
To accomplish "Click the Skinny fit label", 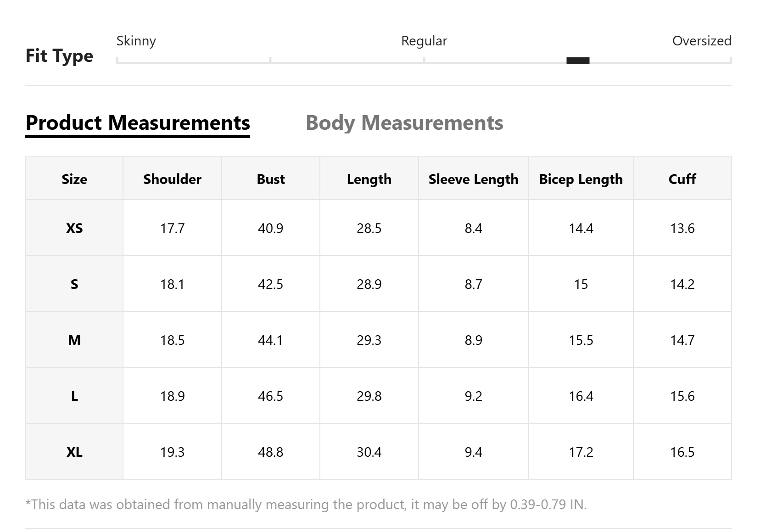I will click(x=136, y=41).
